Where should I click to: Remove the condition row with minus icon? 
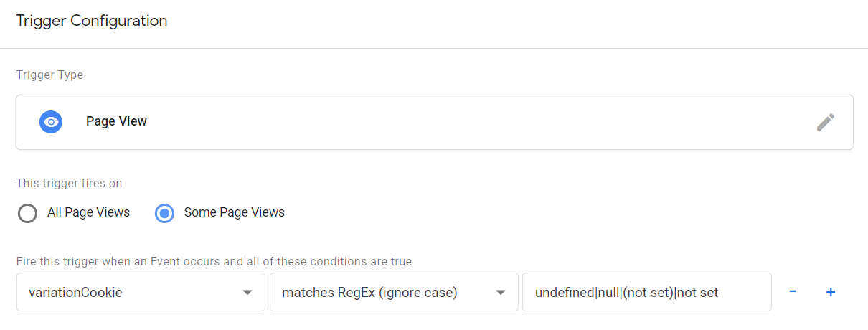tap(793, 292)
